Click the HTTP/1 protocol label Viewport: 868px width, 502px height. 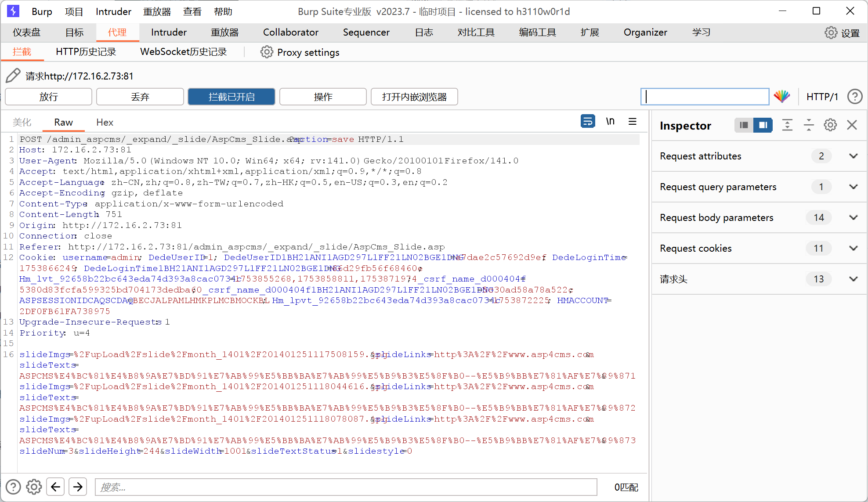[x=822, y=97]
